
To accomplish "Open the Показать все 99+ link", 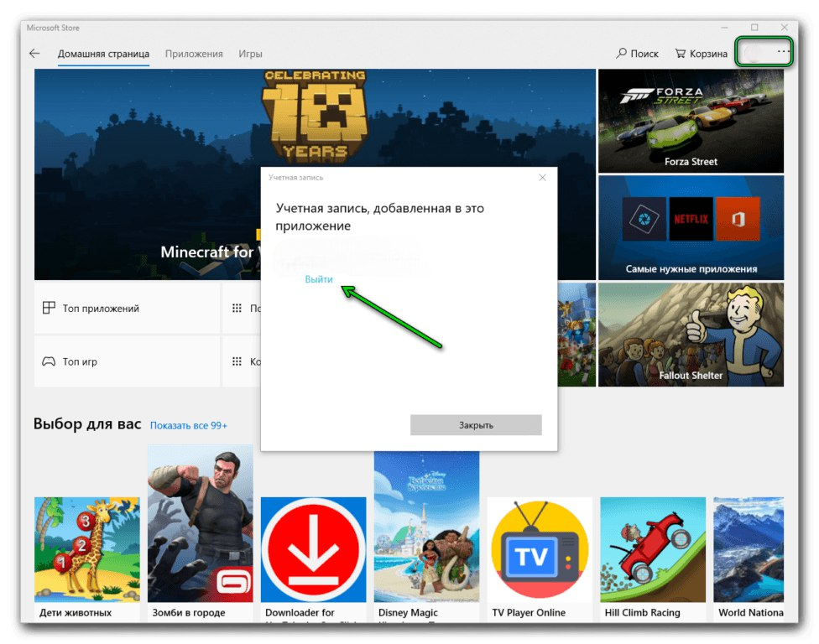I will point(188,426).
